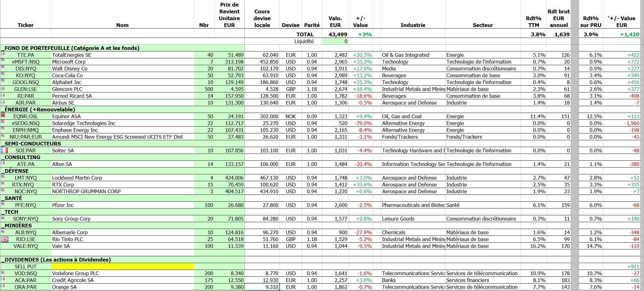Click the Norwegian flag beside EQNR:OSL
The width and height of the screenshot is (644, 291).
3,115
